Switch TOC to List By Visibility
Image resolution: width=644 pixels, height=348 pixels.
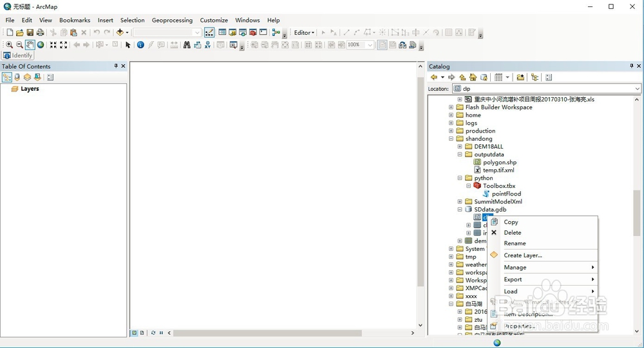coord(27,77)
